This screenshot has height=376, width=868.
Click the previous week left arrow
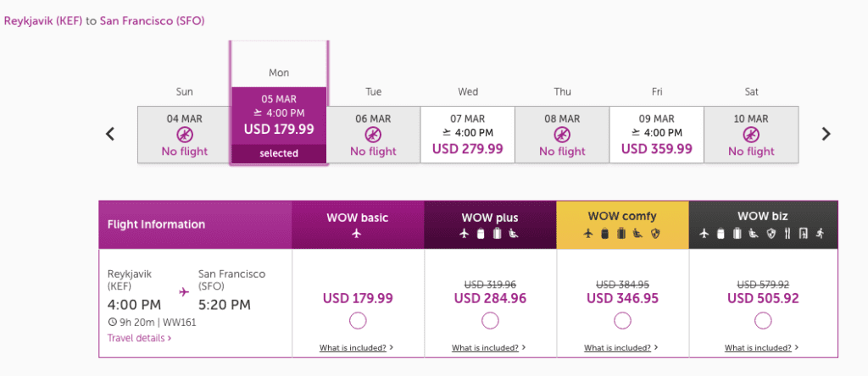click(109, 134)
